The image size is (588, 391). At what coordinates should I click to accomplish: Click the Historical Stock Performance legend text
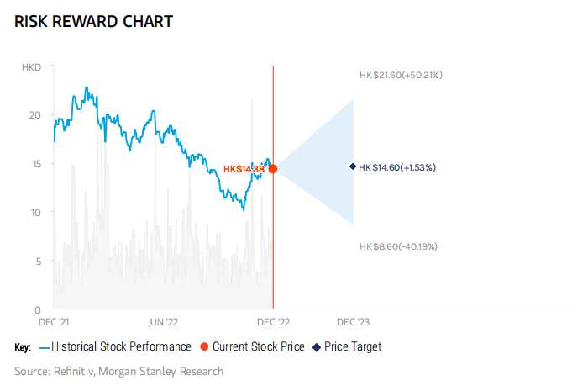[x=120, y=346]
